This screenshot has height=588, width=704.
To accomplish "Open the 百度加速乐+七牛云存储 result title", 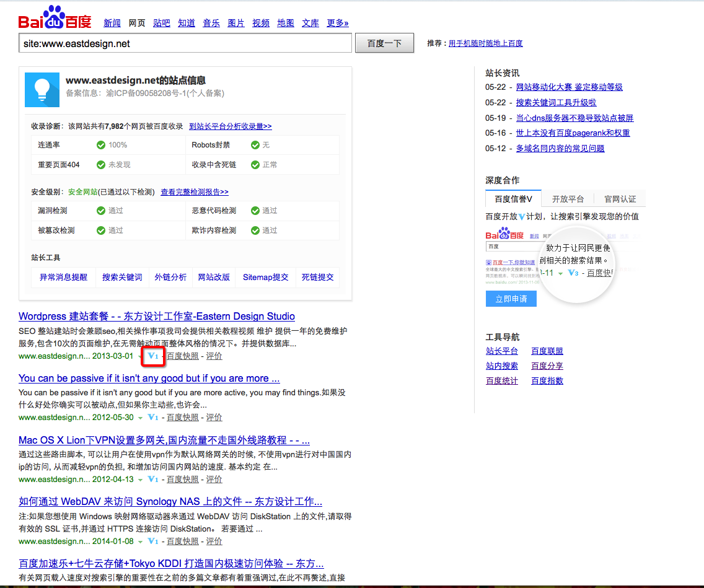I will point(171,564).
